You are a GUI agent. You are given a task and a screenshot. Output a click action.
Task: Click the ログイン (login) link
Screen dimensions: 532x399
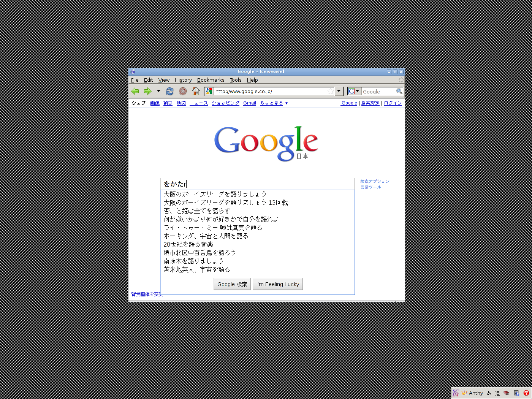[393, 103]
